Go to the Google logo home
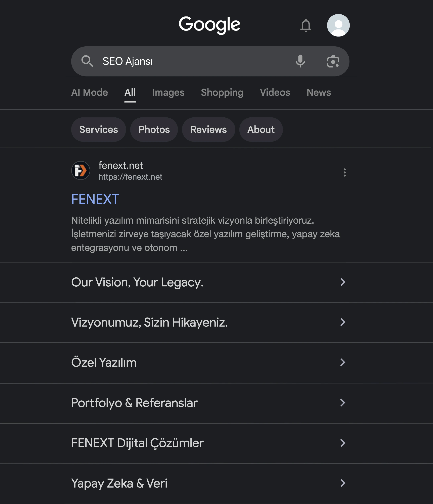The height and width of the screenshot is (504, 433). point(209,25)
